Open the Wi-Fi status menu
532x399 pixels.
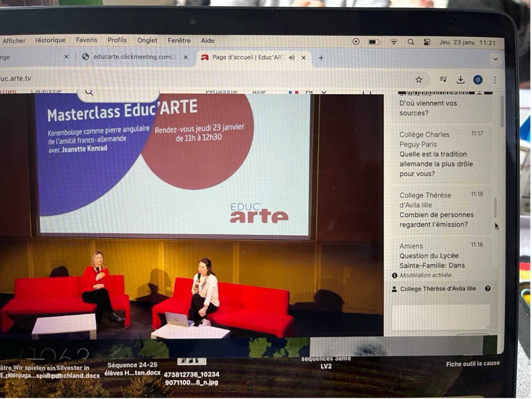pyautogui.click(x=394, y=42)
